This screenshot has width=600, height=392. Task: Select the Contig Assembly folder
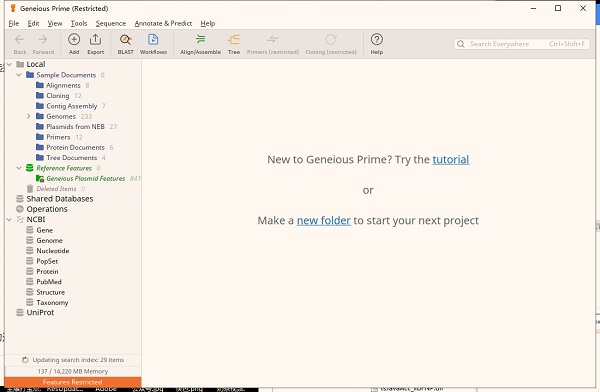[71, 106]
